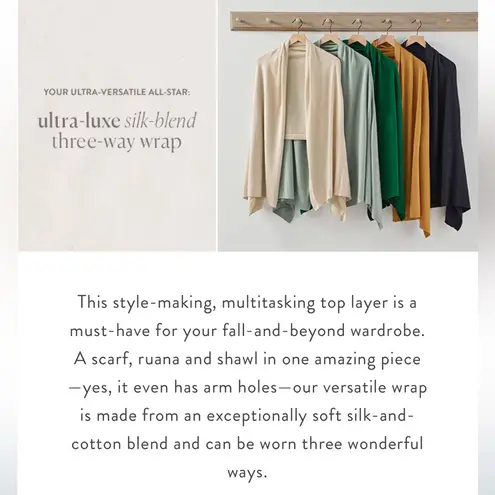Screen dimensions: 495x495
Task: Click the empty peg right of black wrap
Action: coord(448,21)
